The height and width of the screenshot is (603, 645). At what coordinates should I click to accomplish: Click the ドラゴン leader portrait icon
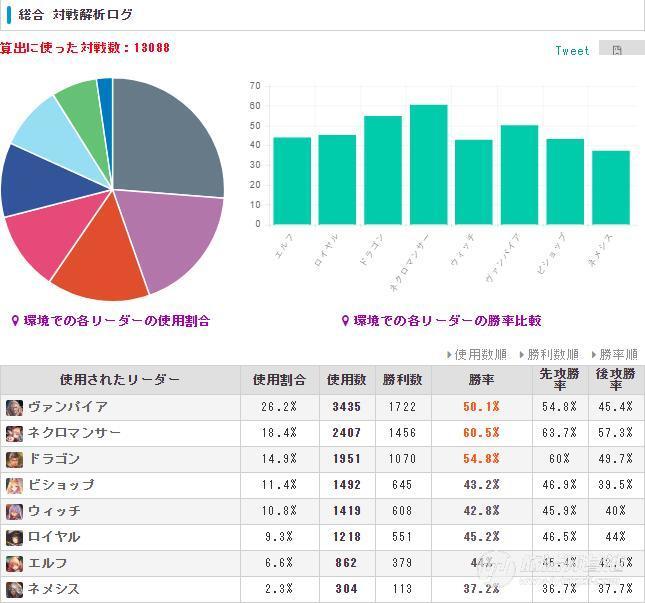(x=14, y=459)
